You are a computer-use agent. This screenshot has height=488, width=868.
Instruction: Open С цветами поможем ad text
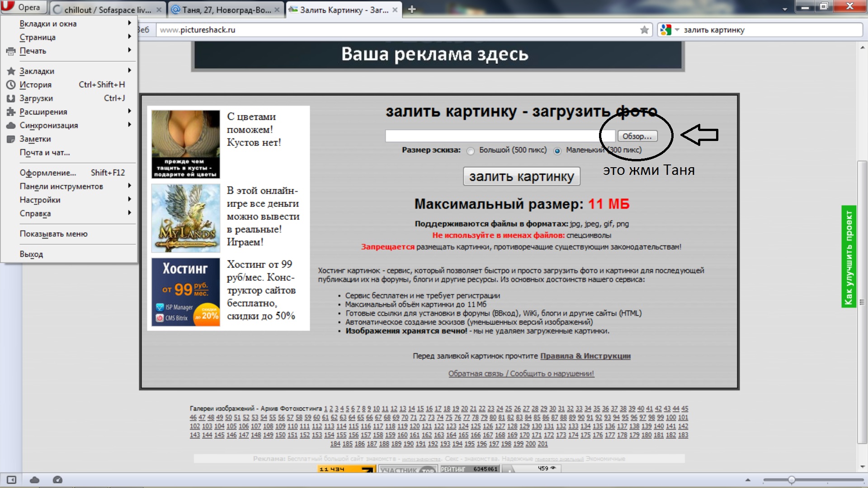tap(254, 130)
